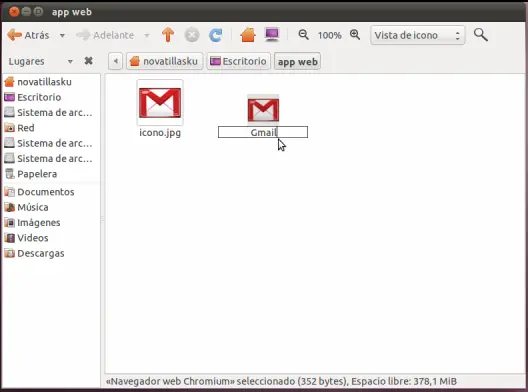Click the grey Stop loading icon
528x392 pixels.
pos(192,35)
